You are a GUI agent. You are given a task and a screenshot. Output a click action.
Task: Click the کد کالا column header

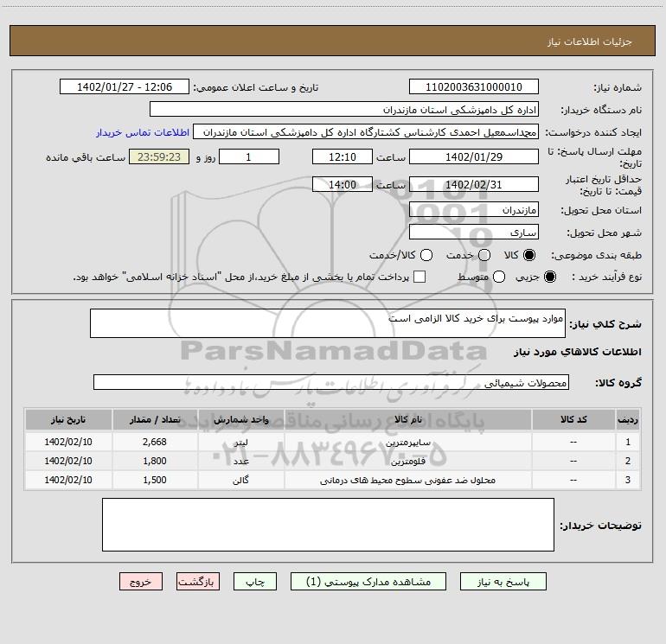click(x=573, y=420)
